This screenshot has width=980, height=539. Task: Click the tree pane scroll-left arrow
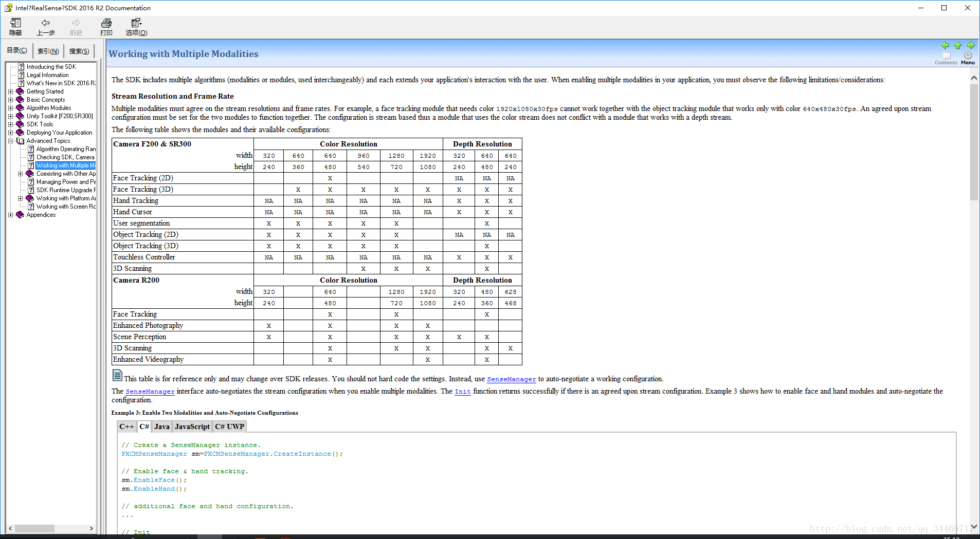pyautogui.click(x=10, y=528)
